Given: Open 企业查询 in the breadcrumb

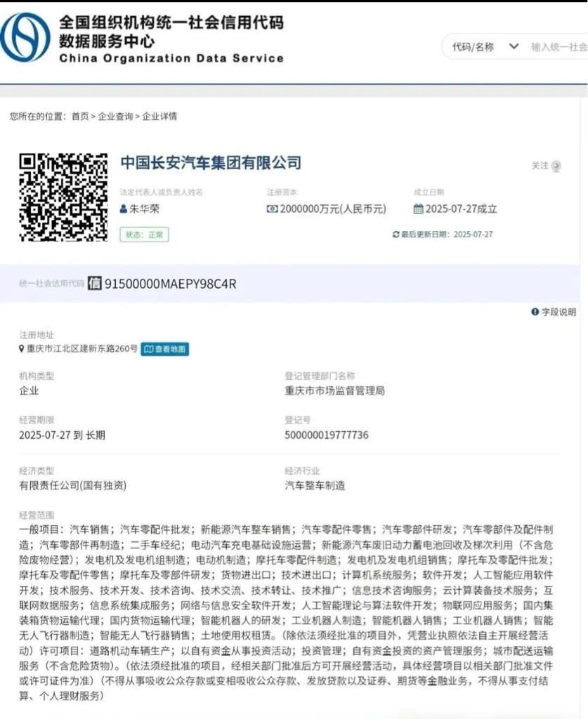Looking at the screenshot, I should point(115,117).
